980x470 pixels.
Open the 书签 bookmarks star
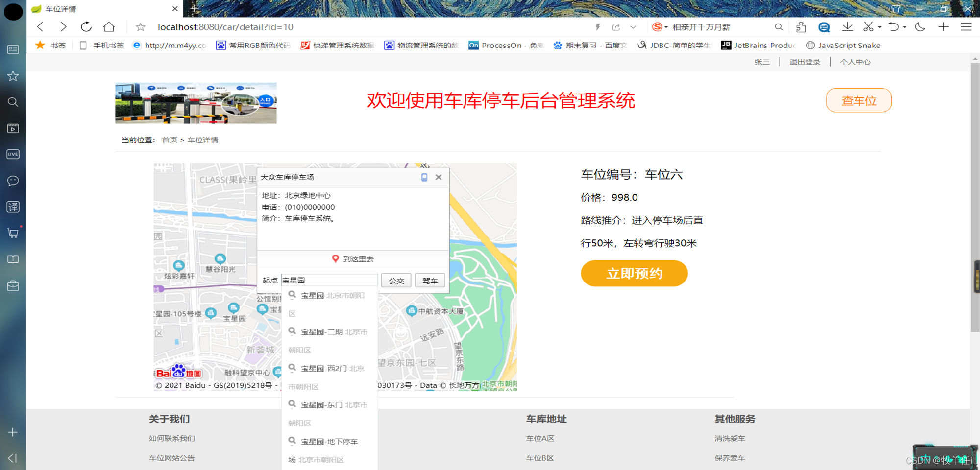click(50, 45)
